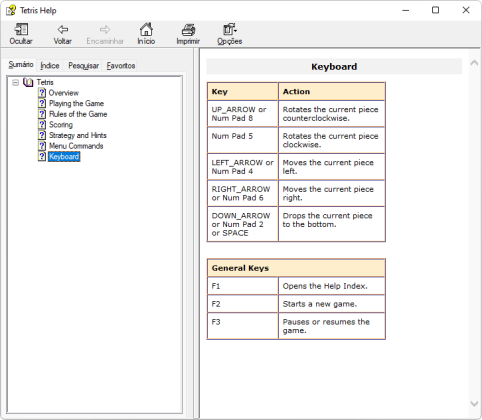Open the Favoritos tab
Screen dimensions: 482x420
pos(121,66)
